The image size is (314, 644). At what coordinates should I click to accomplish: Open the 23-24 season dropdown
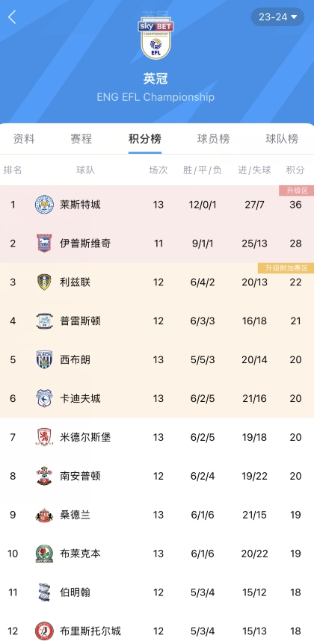(x=278, y=17)
